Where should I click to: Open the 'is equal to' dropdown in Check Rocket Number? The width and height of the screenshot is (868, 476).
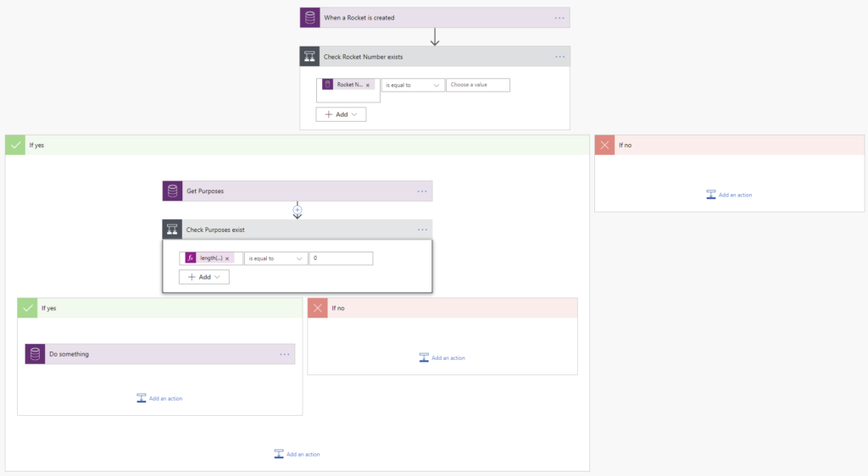click(x=413, y=86)
